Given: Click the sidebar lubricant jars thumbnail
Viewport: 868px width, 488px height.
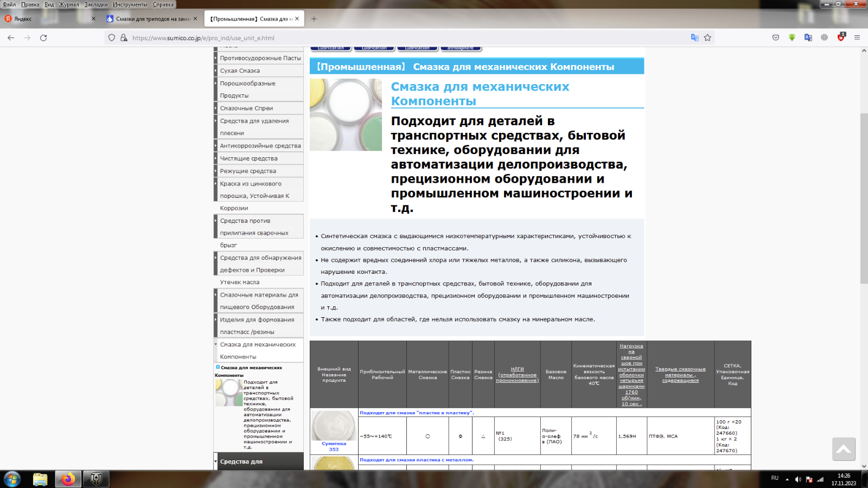Looking at the screenshot, I should 229,393.
